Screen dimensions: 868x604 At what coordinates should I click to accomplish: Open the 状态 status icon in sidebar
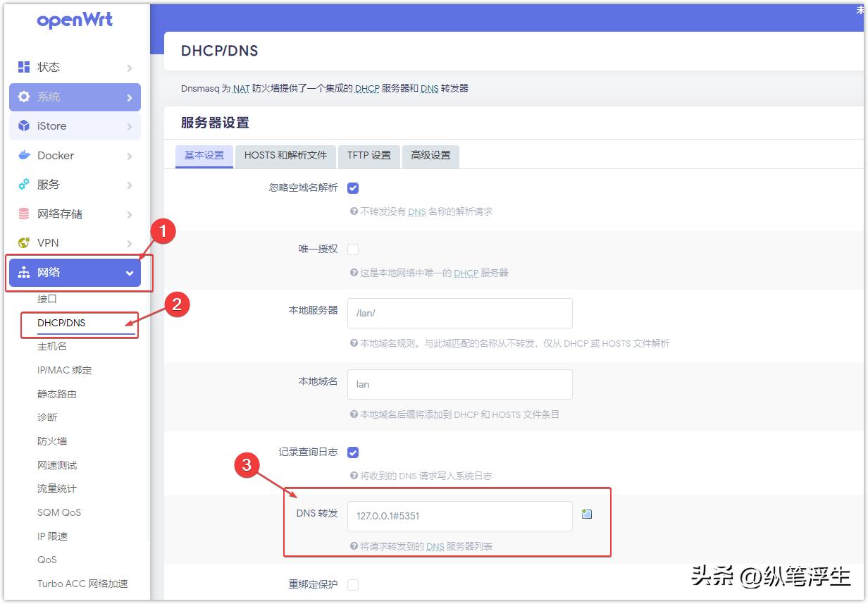[23, 67]
